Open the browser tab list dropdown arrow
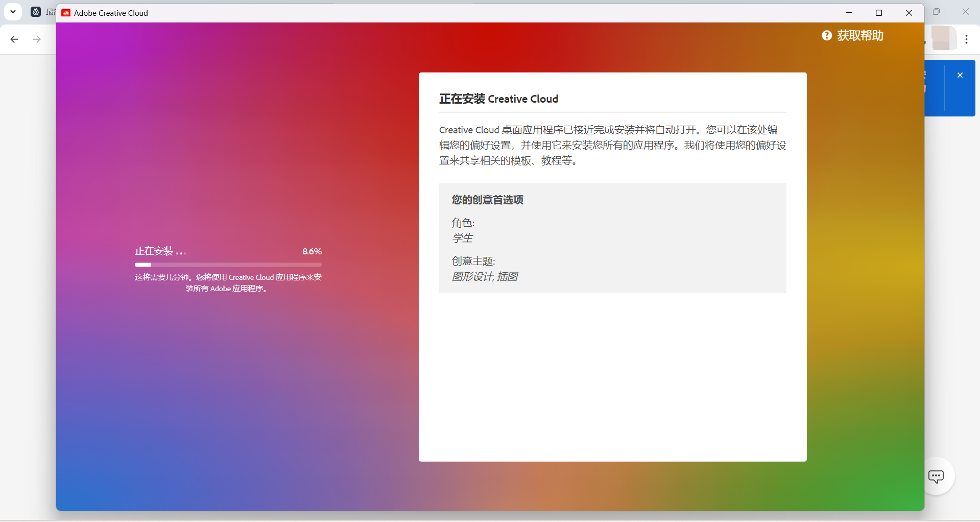The height and width of the screenshot is (522, 980). 13,12
